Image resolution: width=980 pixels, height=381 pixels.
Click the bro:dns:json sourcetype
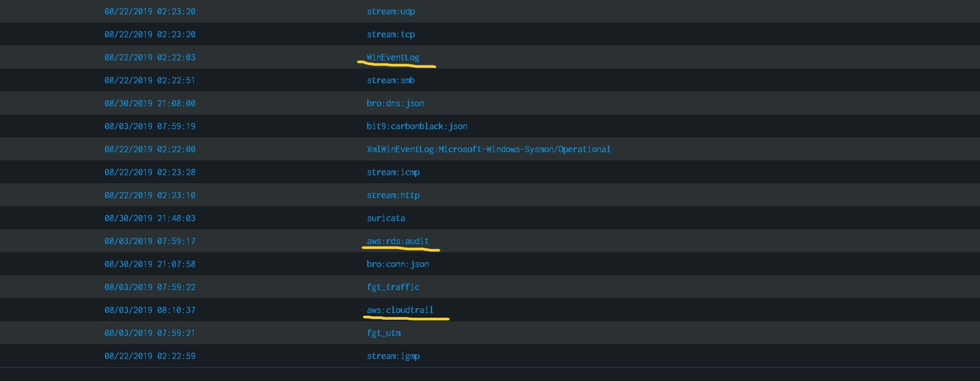click(395, 103)
